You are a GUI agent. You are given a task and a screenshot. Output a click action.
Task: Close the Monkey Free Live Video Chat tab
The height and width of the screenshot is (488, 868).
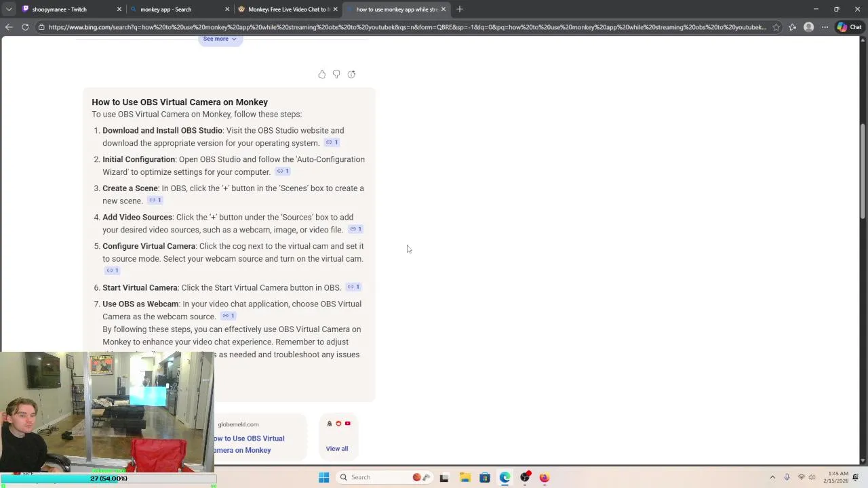[336, 9]
